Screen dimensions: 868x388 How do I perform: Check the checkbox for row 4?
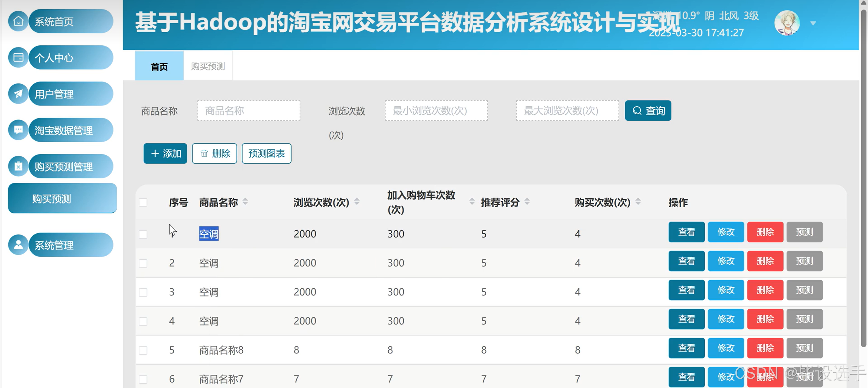[x=143, y=321]
